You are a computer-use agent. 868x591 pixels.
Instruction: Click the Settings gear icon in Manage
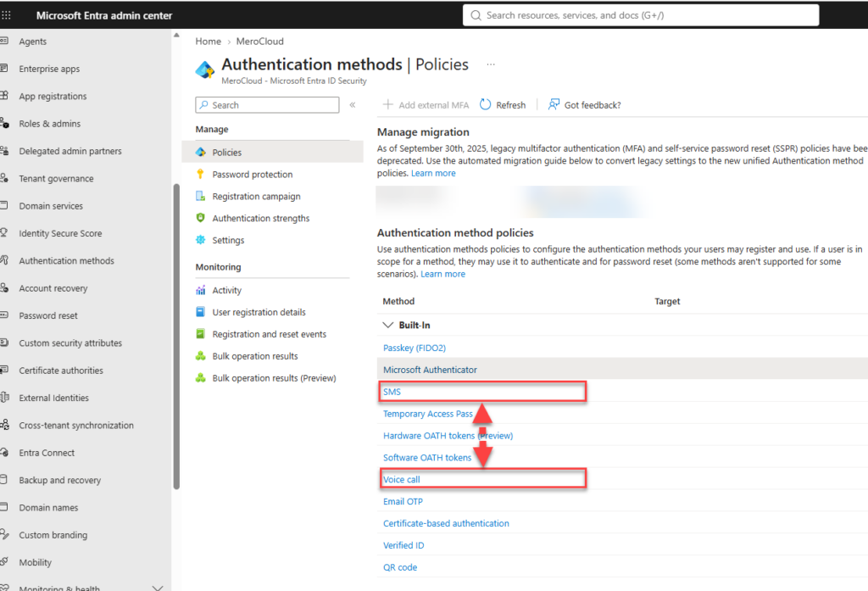coord(200,240)
